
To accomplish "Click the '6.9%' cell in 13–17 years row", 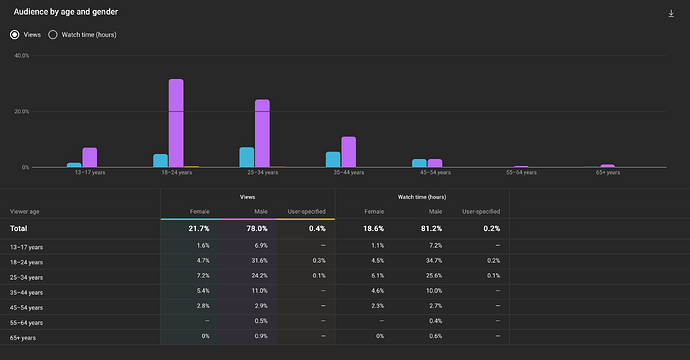I will click(261, 246).
